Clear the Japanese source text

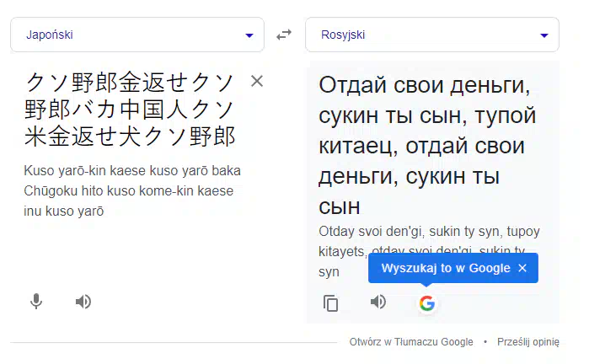click(257, 81)
